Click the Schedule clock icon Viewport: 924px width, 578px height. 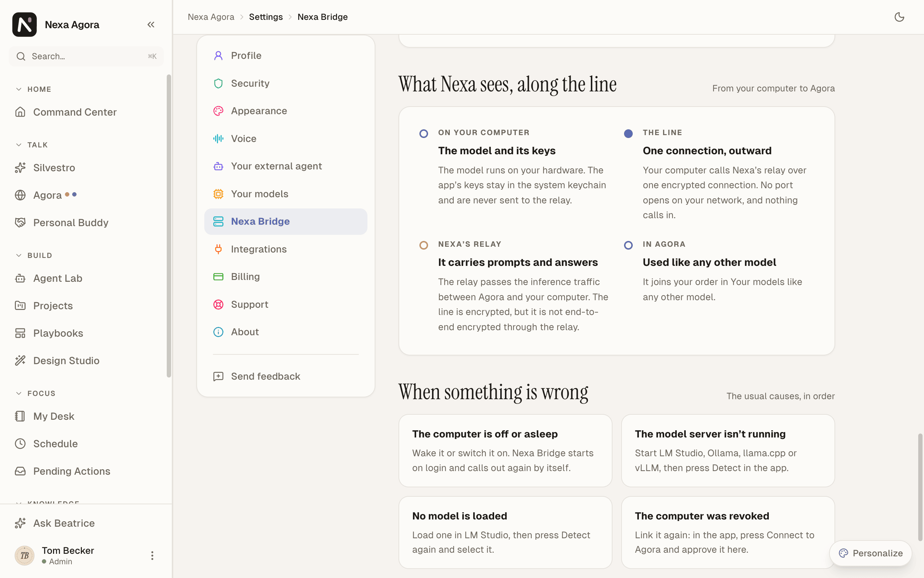point(20,444)
